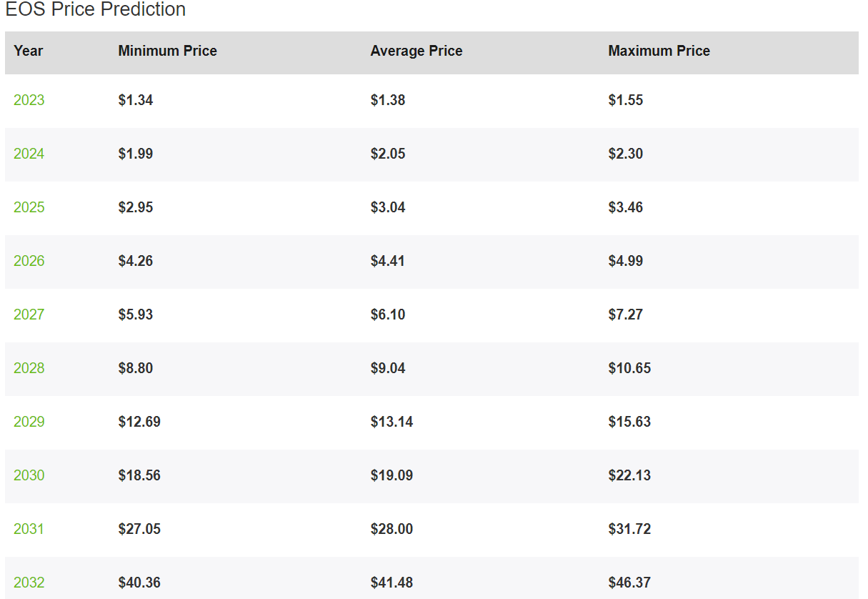Open the 2031 year link
This screenshot has width=868, height=599.
[x=29, y=529]
